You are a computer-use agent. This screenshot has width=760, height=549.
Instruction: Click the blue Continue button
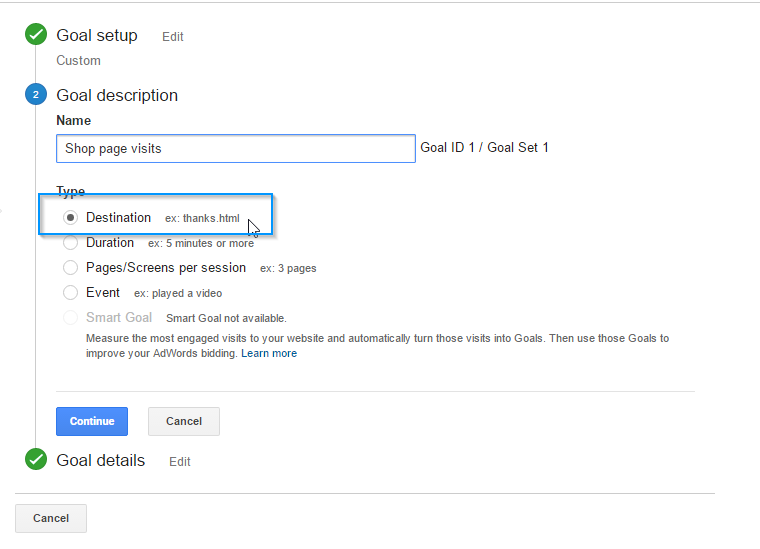tap(92, 421)
